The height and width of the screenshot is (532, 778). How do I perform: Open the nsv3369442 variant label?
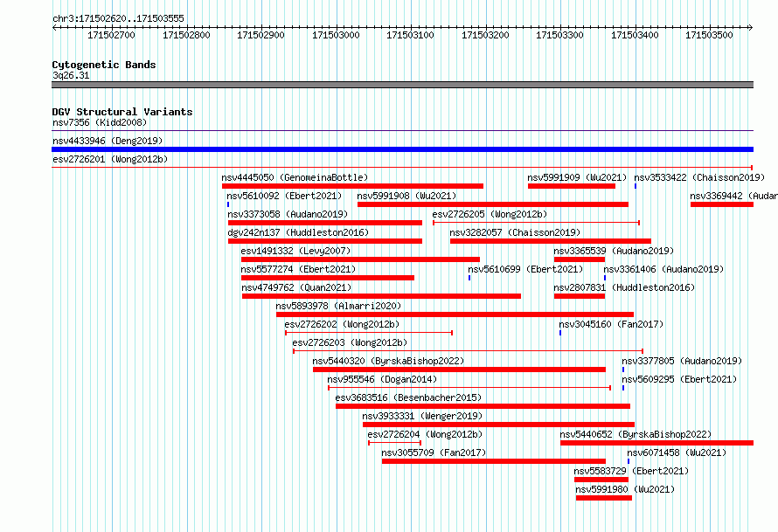pyautogui.click(x=733, y=196)
